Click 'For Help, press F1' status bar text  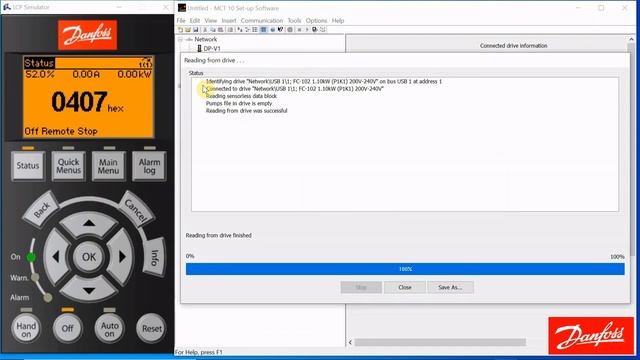[x=199, y=352]
